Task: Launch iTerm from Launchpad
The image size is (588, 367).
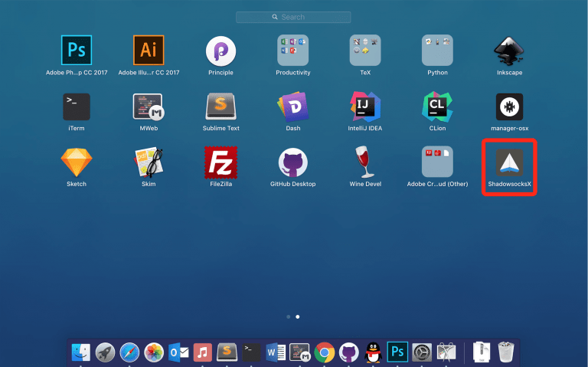Action: coord(77,107)
